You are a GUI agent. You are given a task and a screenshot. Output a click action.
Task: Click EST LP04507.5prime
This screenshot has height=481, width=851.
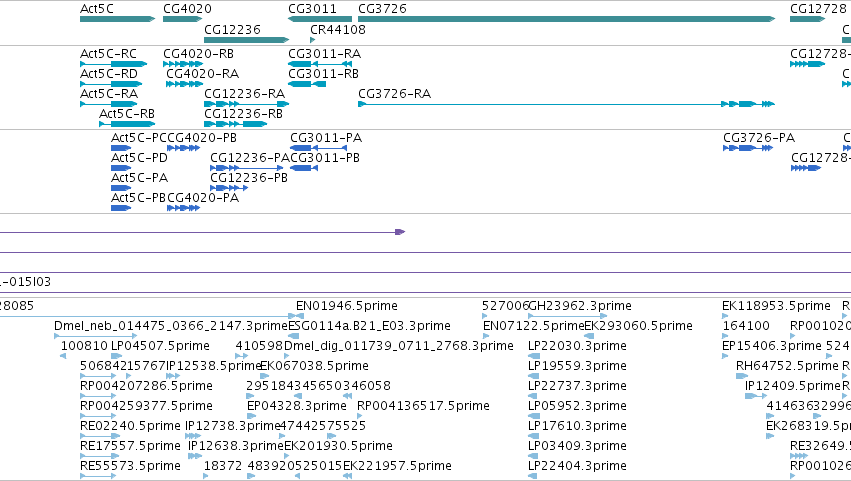(160, 346)
